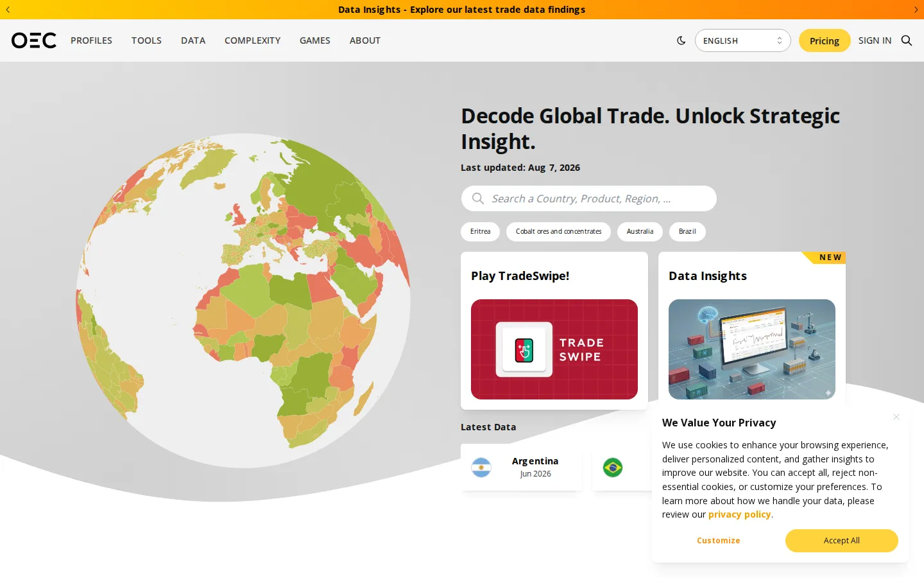The width and height of the screenshot is (924, 578).
Task: Open the Data Insights illustration
Action: [752, 349]
